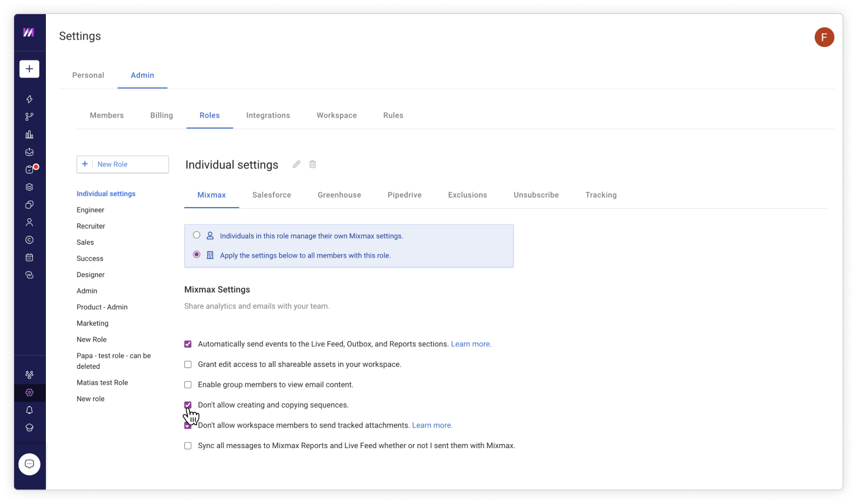Select the Tracking role settings tab
The width and height of the screenshot is (857, 504).
(601, 195)
